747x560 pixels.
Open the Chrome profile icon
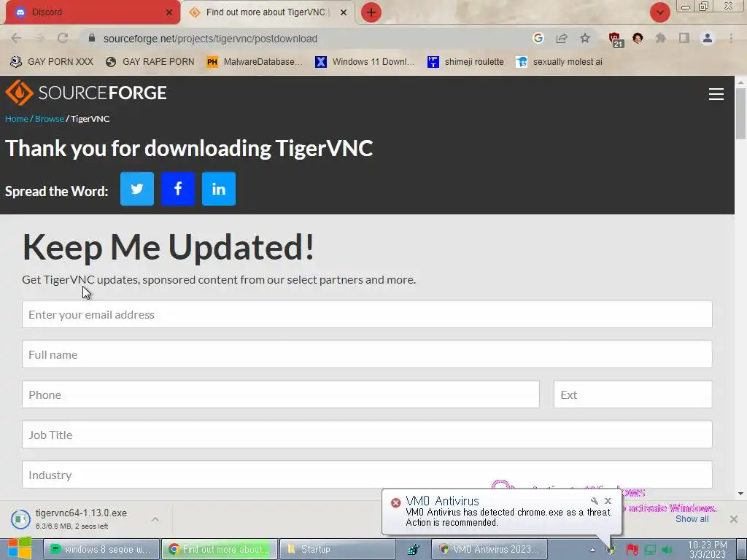(x=708, y=38)
